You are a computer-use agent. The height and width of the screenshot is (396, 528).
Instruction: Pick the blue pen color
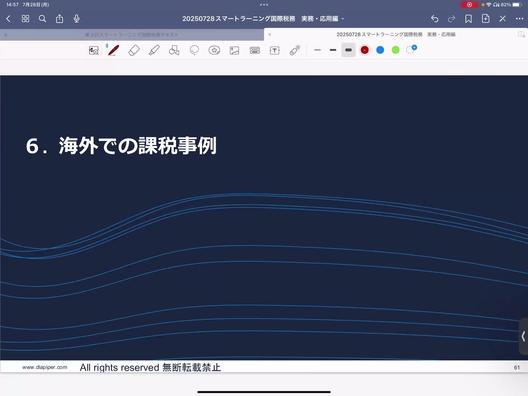tap(380, 50)
